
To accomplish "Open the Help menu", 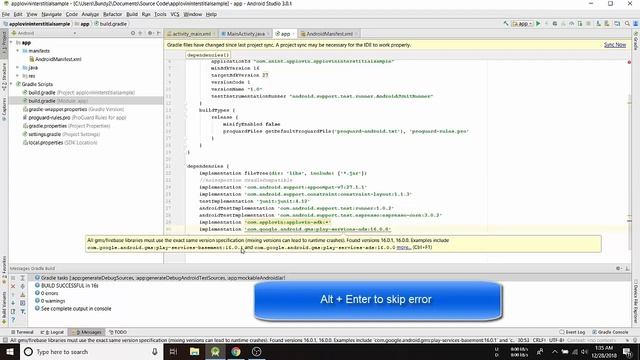I will tap(211, 14).
